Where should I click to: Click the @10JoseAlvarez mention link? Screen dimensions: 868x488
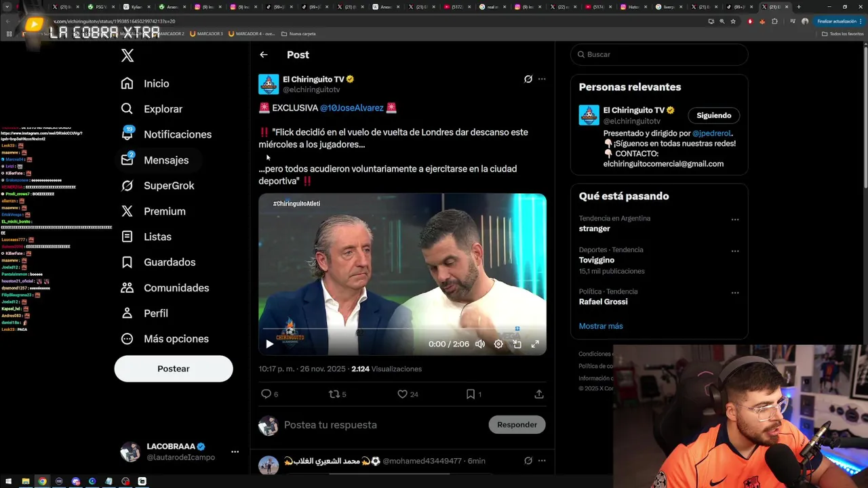tap(352, 108)
